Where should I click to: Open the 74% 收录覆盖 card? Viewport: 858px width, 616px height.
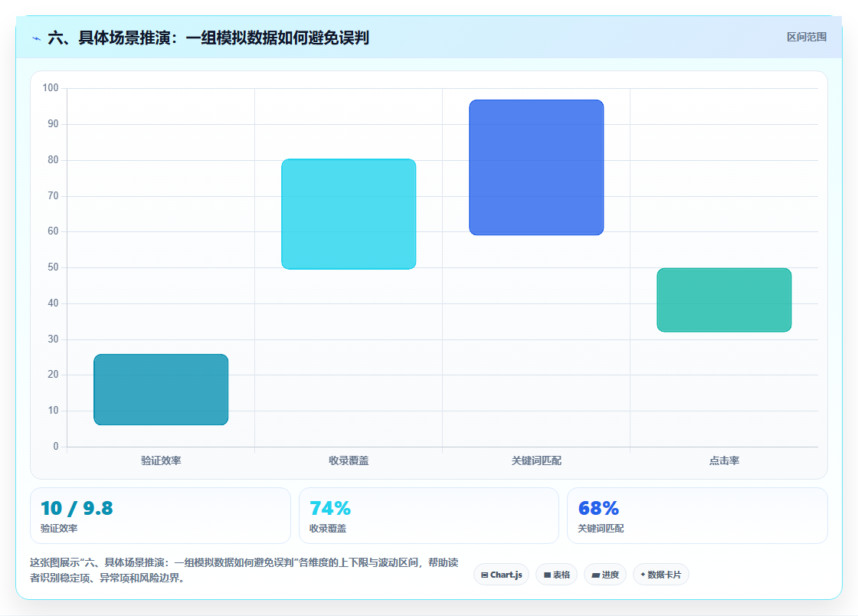click(x=428, y=516)
